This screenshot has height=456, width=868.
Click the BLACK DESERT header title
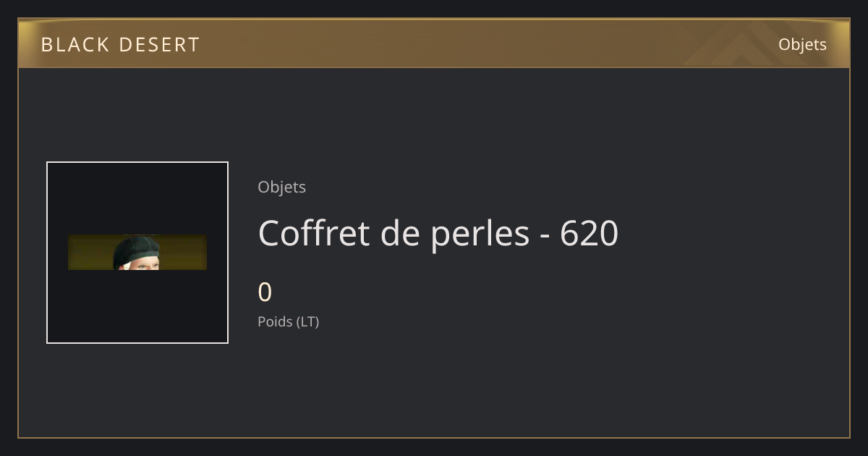point(120,45)
